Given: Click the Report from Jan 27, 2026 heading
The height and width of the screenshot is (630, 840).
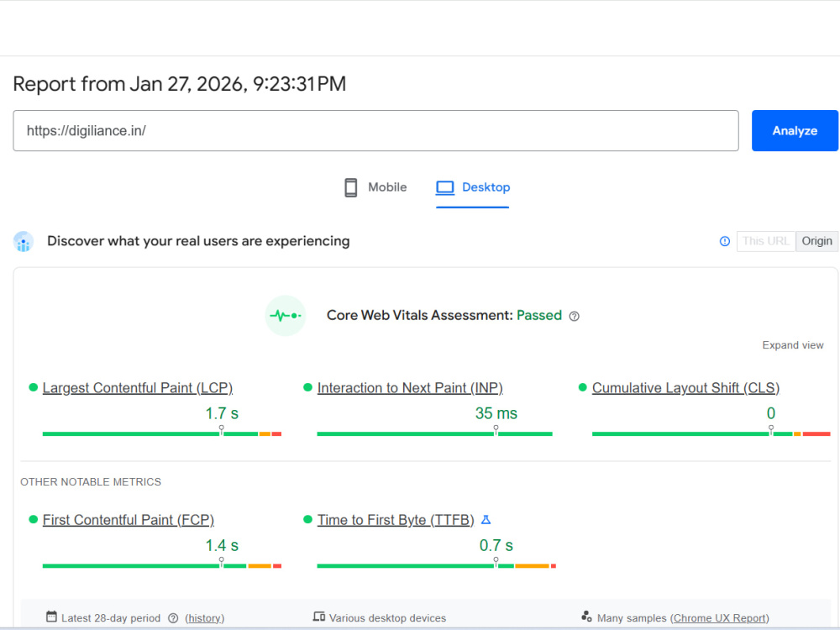Looking at the screenshot, I should [x=180, y=84].
